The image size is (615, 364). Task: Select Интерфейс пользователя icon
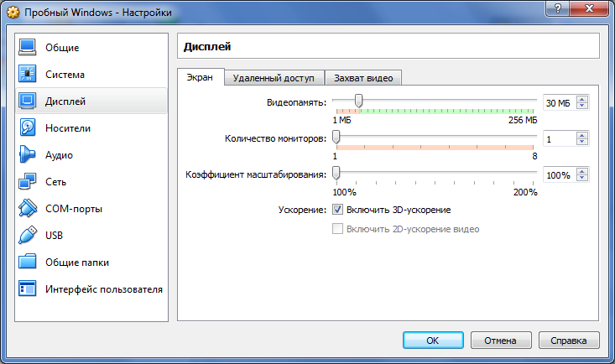click(28, 289)
